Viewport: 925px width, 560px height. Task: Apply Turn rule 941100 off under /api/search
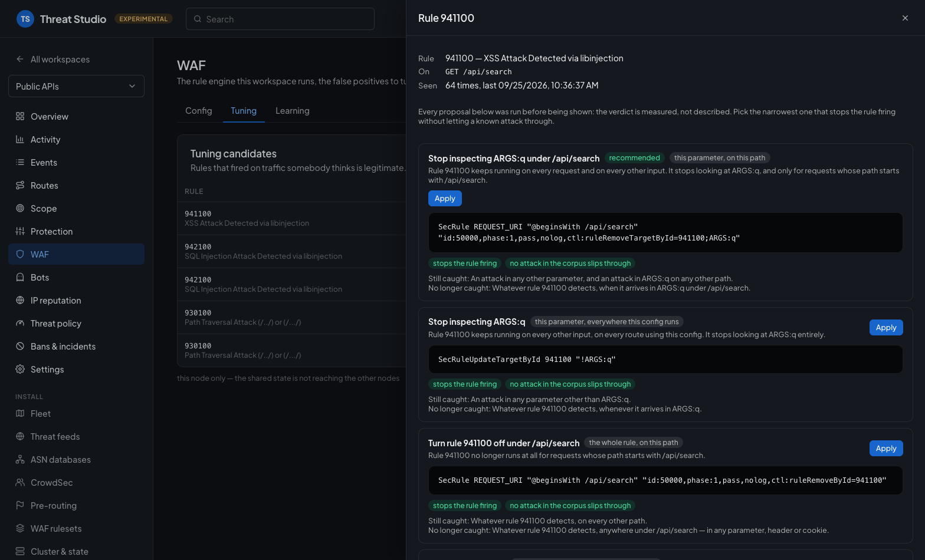tap(886, 449)
